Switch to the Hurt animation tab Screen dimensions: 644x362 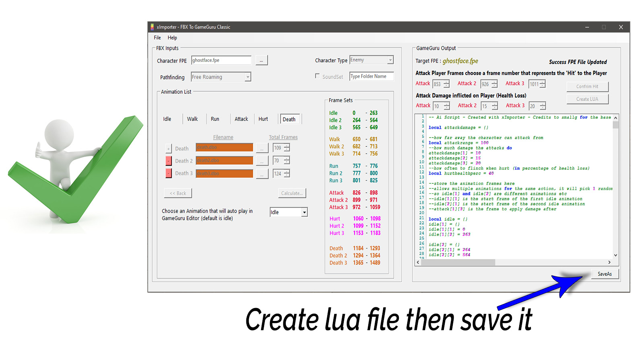(263, 119)
